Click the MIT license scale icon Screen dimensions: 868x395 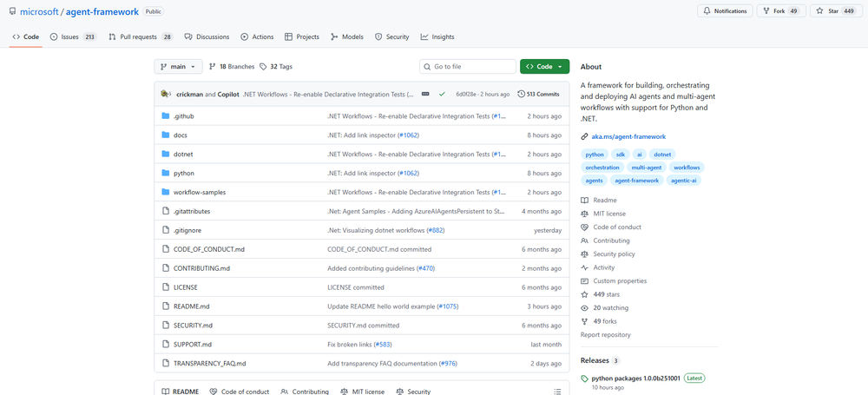584,214
